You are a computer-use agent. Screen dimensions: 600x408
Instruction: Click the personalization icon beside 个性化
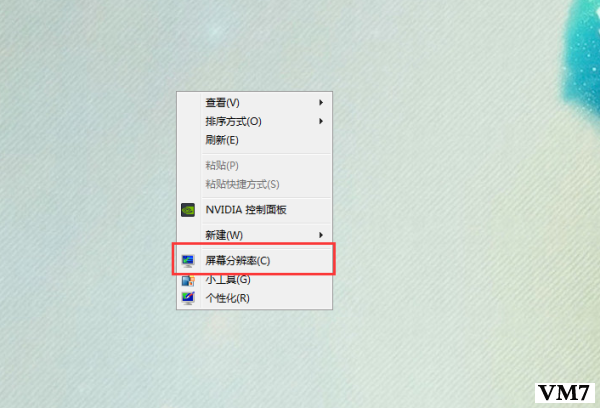click(188, 298)
